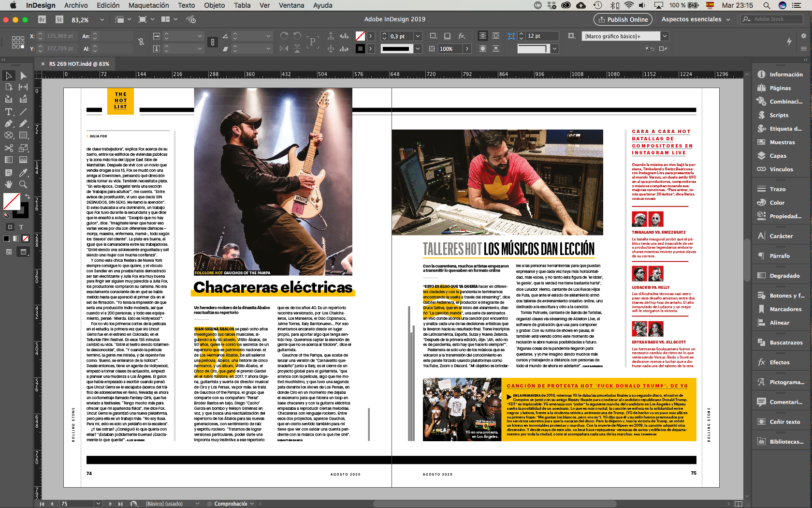
Task: Toggle formatting affects text button
Action: click(21, 227)
